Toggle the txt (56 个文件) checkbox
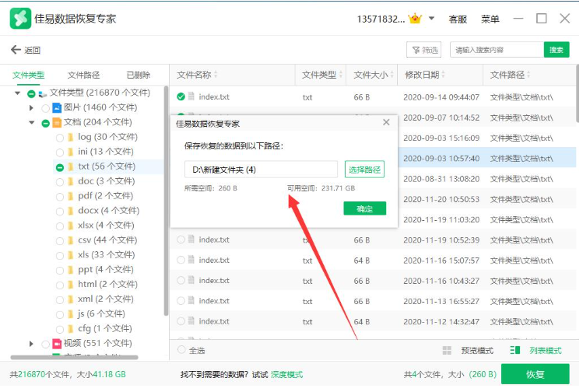Image resolution: width=583 pixels, height=392 pixels. 59,167
